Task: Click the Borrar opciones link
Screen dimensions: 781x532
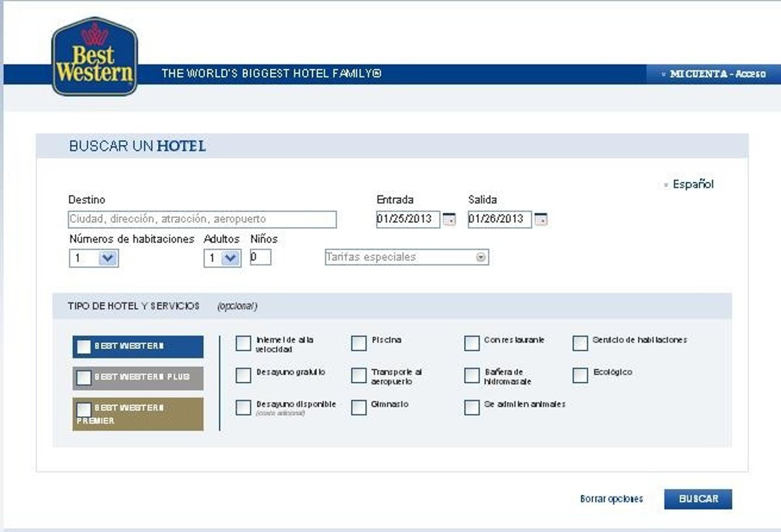Action: (611, 499)
